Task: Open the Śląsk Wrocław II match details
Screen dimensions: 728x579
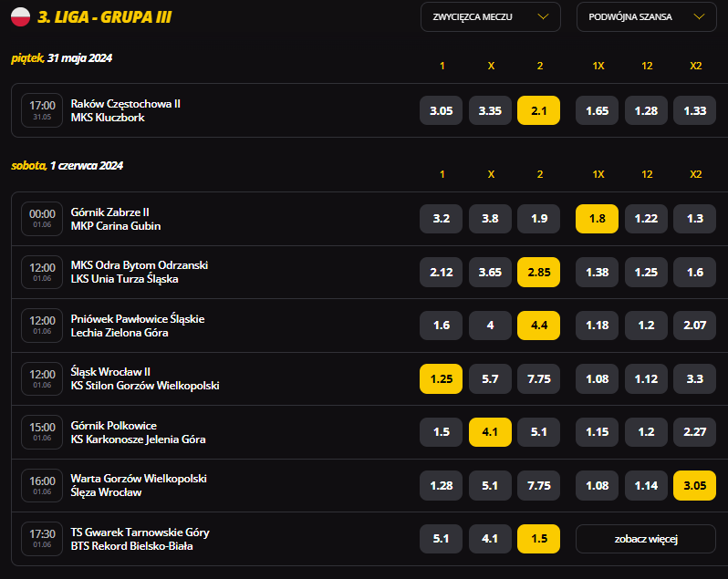Action: pyautogui.click(x=145, y=378)
